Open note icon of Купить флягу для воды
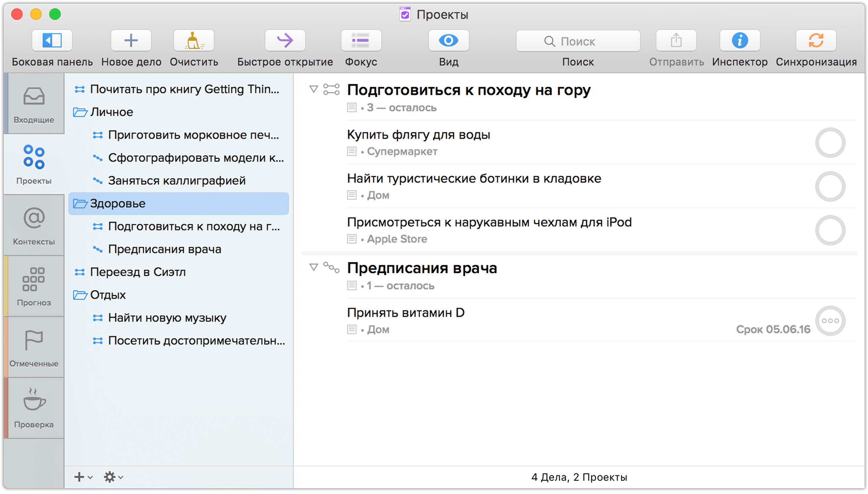The width and height of the screenshot is (868, 494). [x=352, y=151]
